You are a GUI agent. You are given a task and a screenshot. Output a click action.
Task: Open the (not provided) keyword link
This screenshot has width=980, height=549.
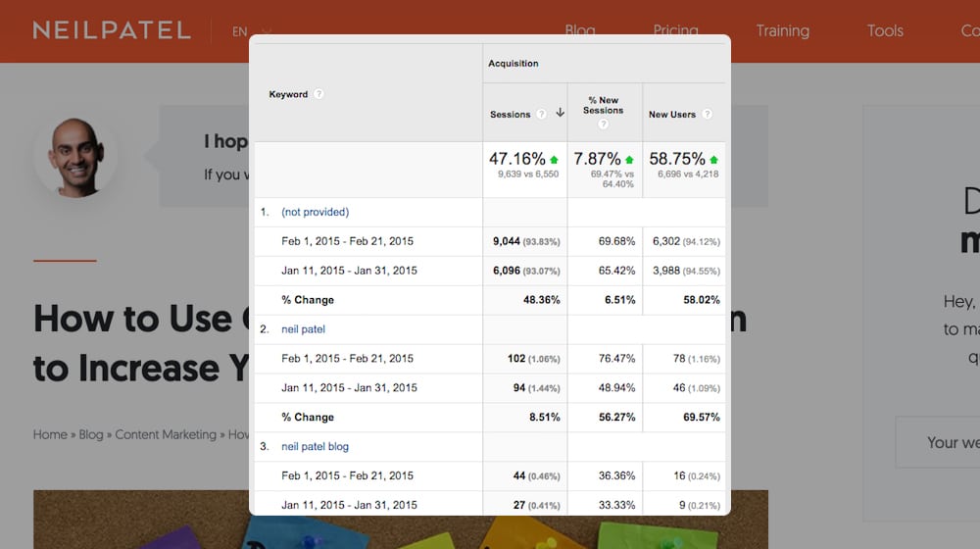315,212
